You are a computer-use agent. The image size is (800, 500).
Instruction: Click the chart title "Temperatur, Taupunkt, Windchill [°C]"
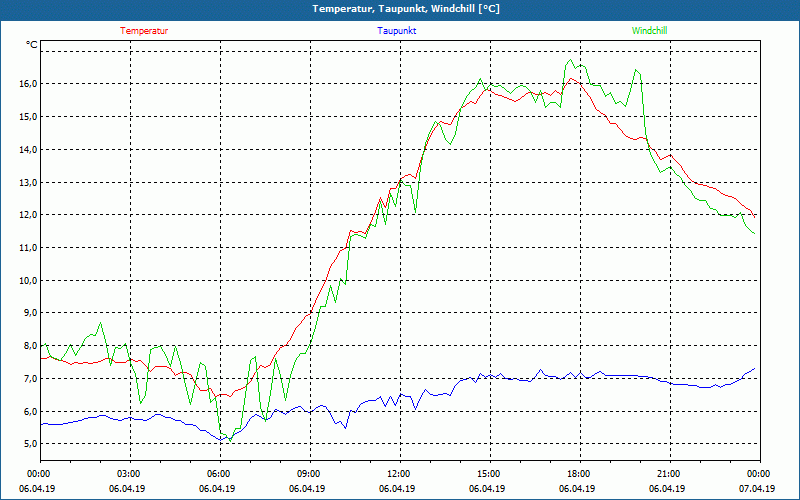tap(406, 9)
